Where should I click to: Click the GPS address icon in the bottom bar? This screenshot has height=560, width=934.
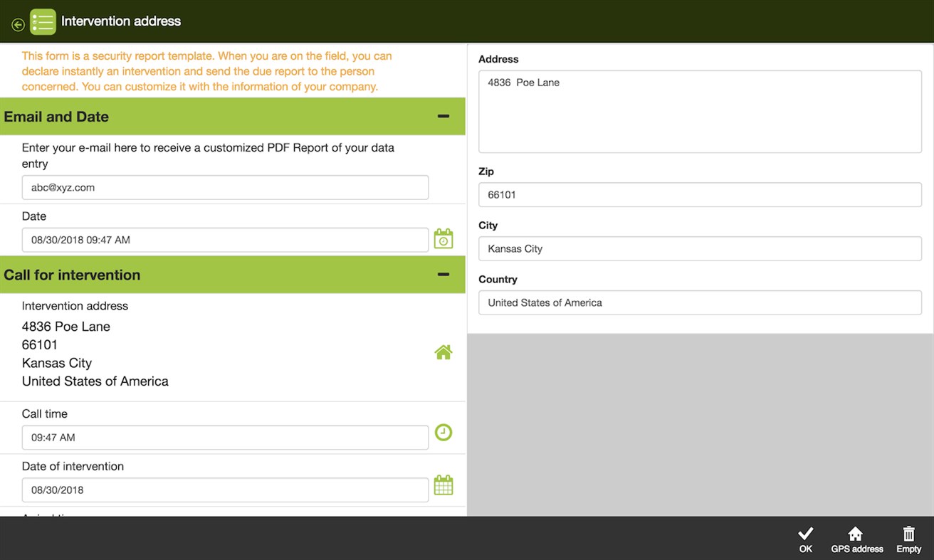[856, 537]
